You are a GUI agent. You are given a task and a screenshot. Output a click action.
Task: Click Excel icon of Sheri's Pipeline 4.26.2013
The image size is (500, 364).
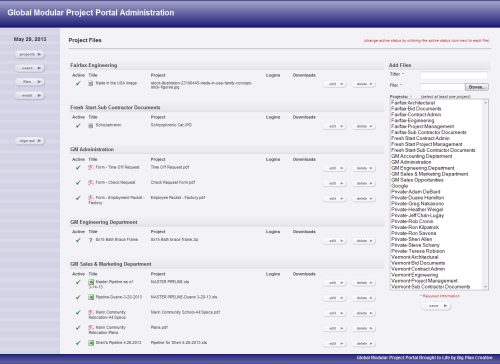tap(91, 343)
